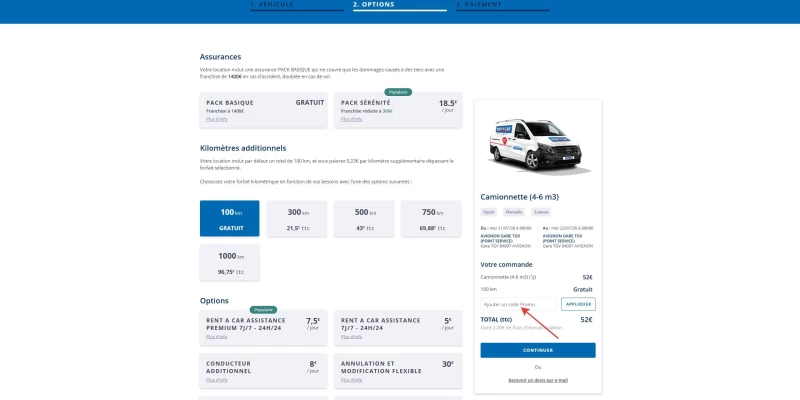
Task: Click the Populaire badge on Assistance Premium
Action: (x=263, y=310)
